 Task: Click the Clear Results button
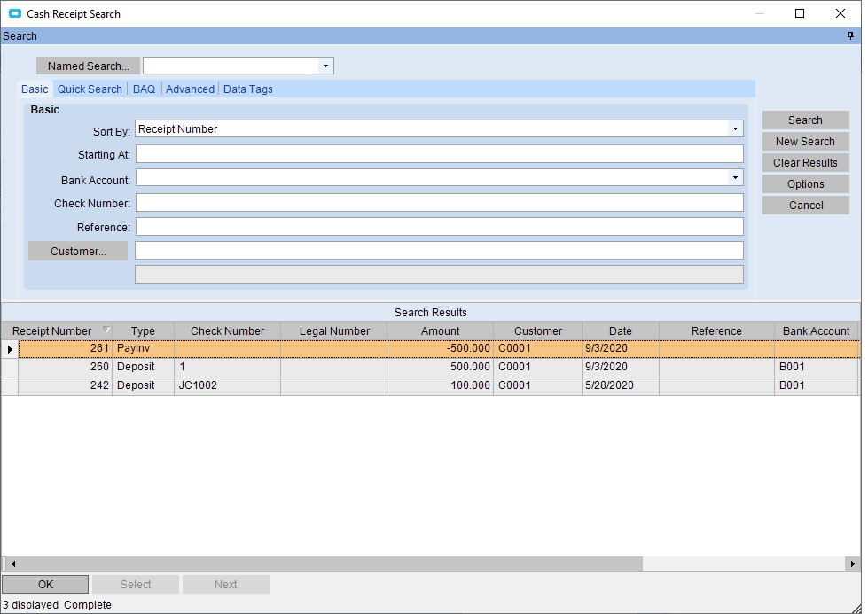[805, 163]
